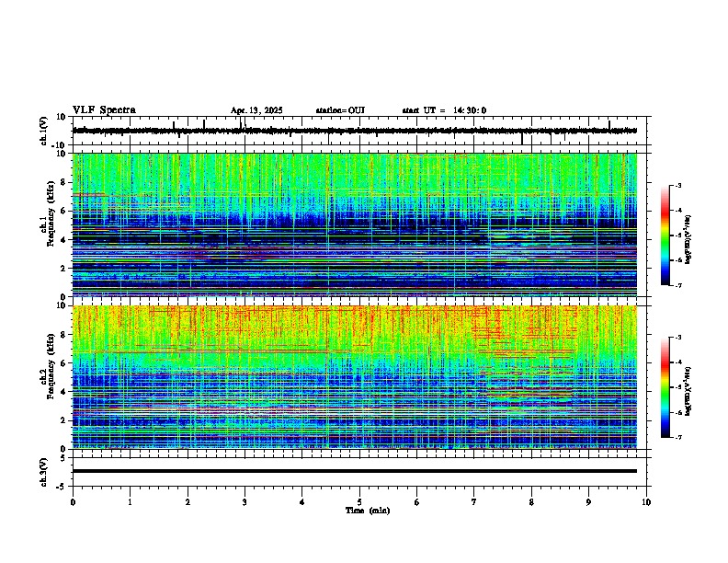Click time axis tick label "4"
The height and width of the screenshot is (563, 728).
[302, 502]
